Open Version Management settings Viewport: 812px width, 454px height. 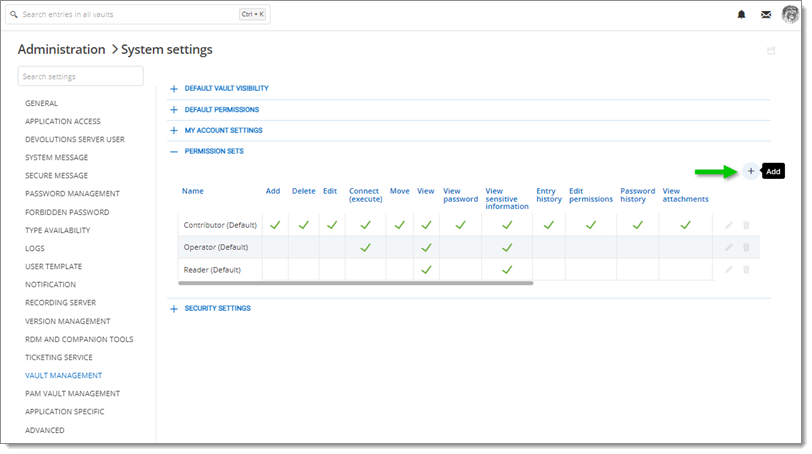pyautogui.click(x=67, y=321)
